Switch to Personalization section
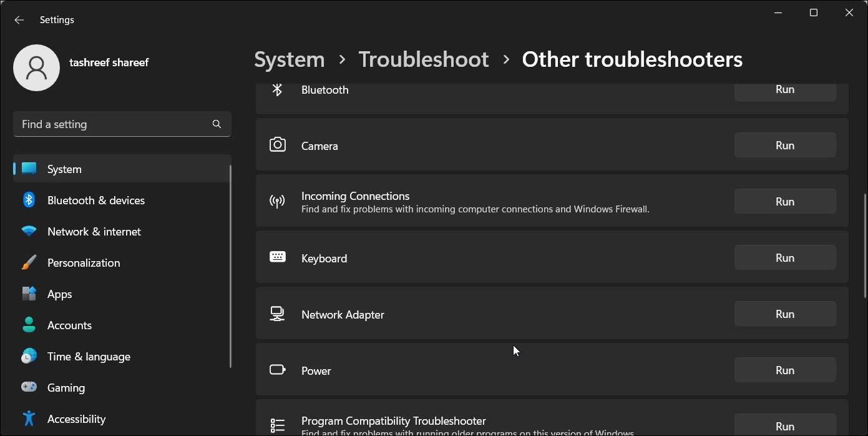The width and height of the screenshot is (868, 436). (x=84, y=262)
